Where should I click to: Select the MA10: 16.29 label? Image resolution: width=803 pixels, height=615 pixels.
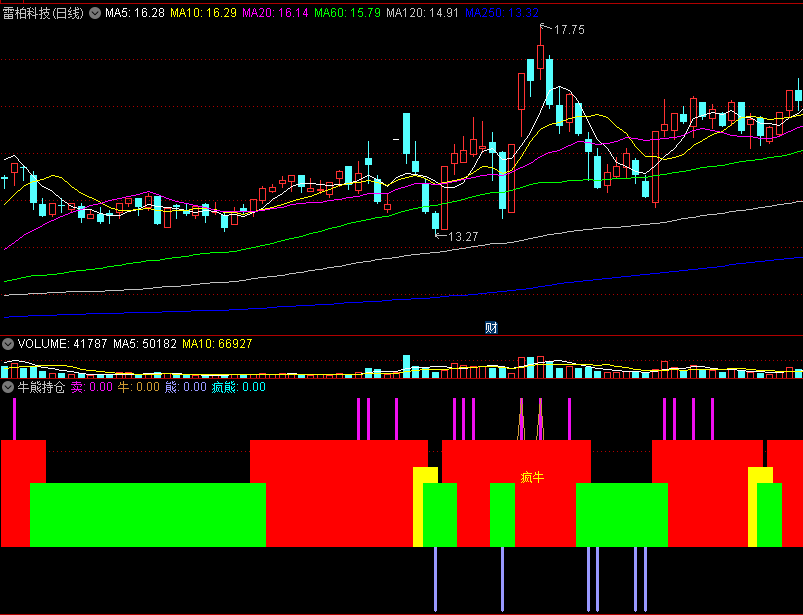click(x=203, y=13)
